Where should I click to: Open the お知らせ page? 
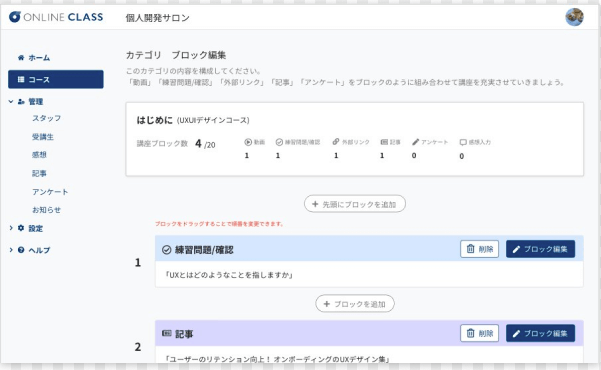pos(46,210)
